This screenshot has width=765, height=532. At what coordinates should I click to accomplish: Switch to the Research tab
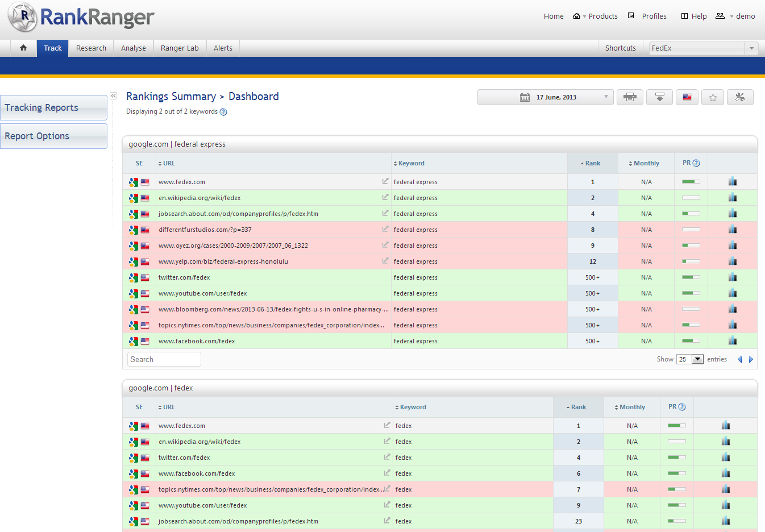(91, 48)
